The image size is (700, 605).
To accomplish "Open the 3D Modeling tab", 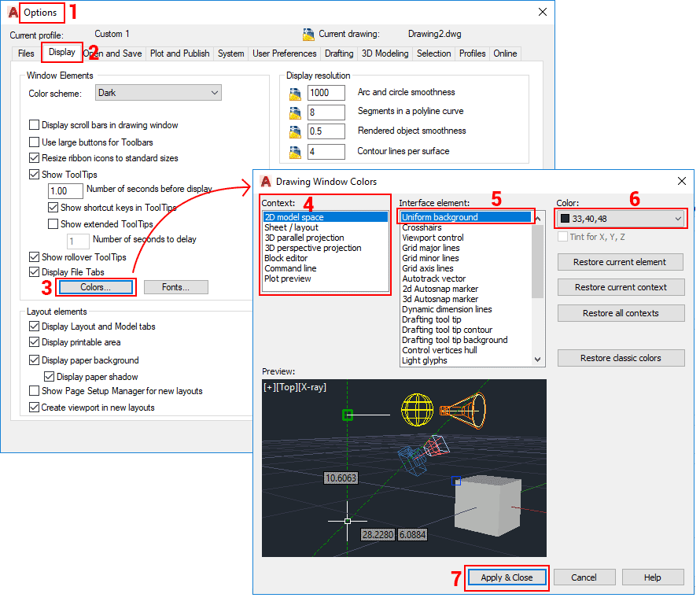I will coord(385,53).
